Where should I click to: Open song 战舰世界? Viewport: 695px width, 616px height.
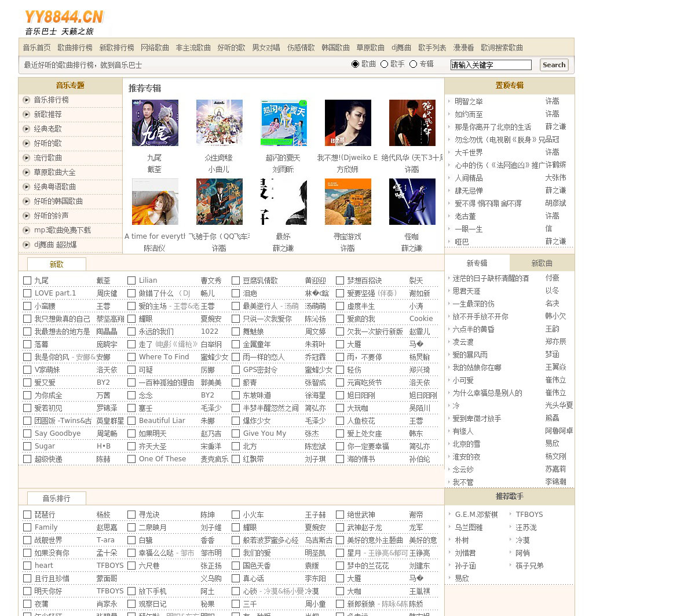tap(48, 540)
